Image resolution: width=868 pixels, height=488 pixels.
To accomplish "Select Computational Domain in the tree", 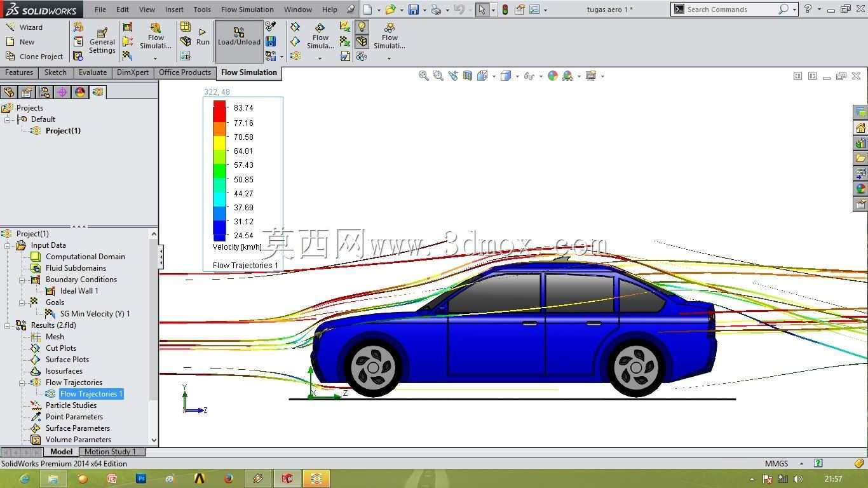I will click(x=85, y=257).
